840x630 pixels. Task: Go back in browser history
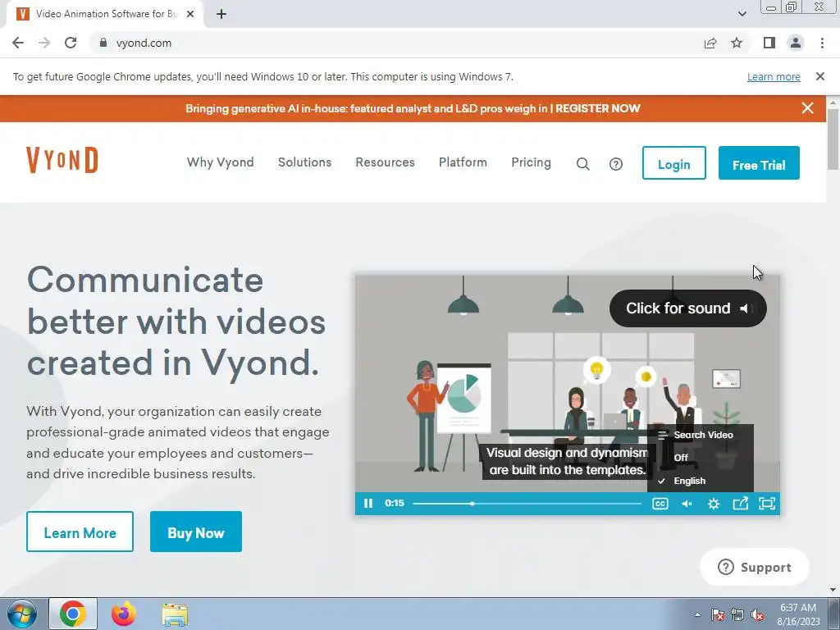pyautogui.click(x=18, y=43)
